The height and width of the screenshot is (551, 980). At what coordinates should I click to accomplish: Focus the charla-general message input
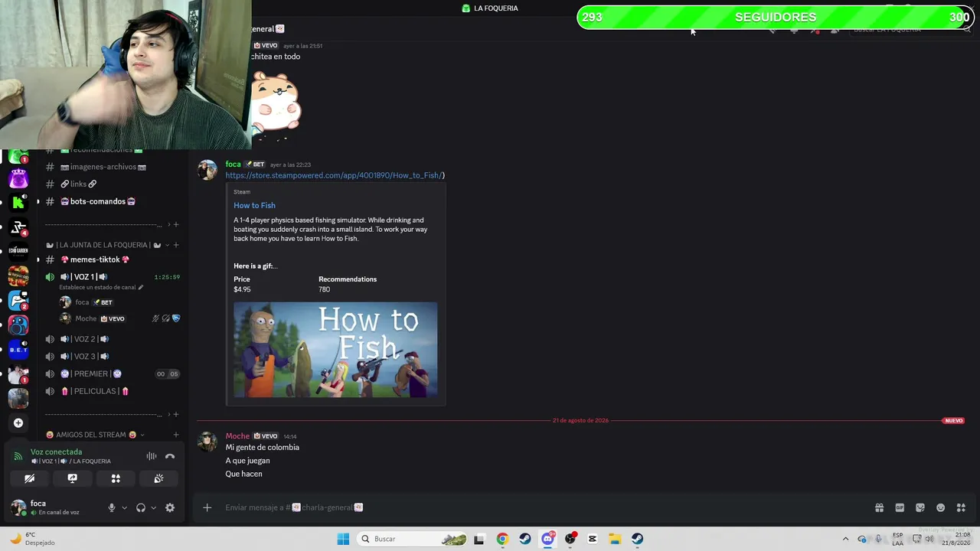tap(544, 507)
